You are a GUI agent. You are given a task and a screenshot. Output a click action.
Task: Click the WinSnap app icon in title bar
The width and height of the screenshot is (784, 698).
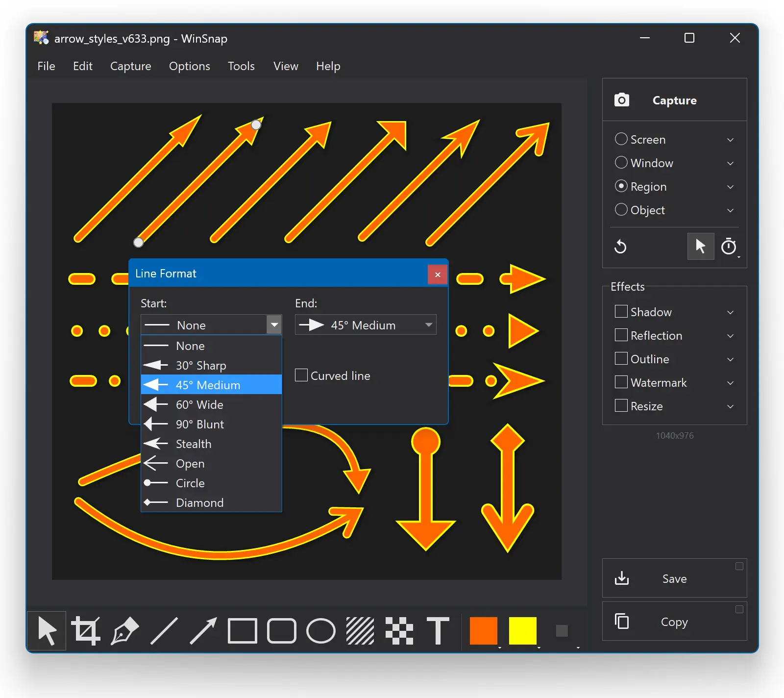coord(41,38)
